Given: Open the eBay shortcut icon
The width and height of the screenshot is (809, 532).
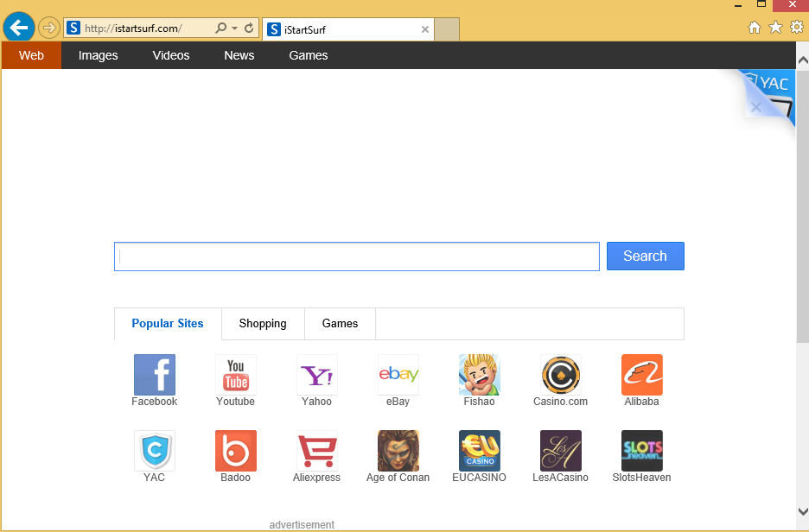Looking at the screenshot, I should click(398, 375).
